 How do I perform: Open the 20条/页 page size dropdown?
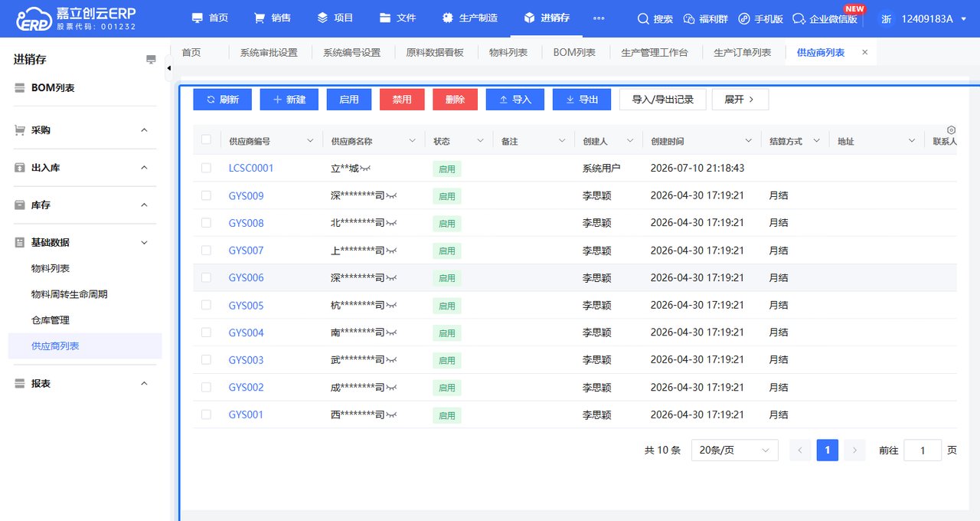click(x=734, y=451)
